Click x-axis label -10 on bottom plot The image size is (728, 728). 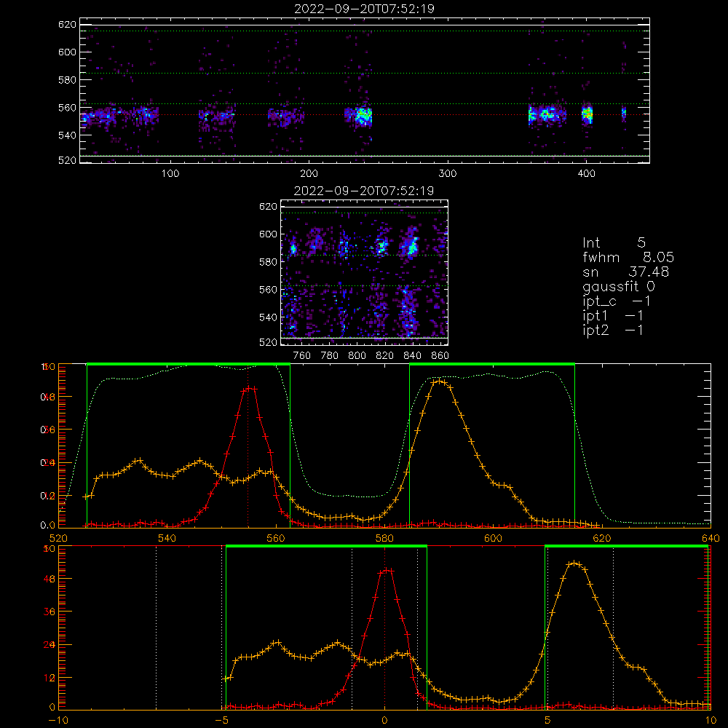pos(58,721)
